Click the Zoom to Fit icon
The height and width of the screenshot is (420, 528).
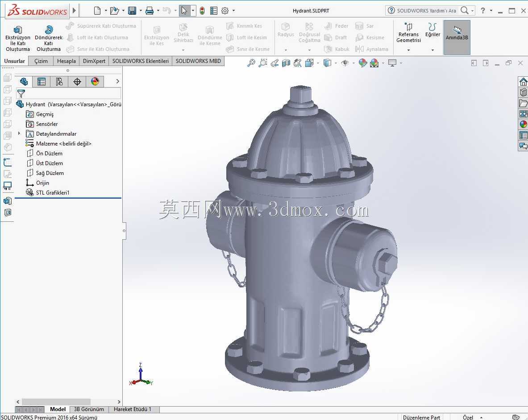[251, 63]
